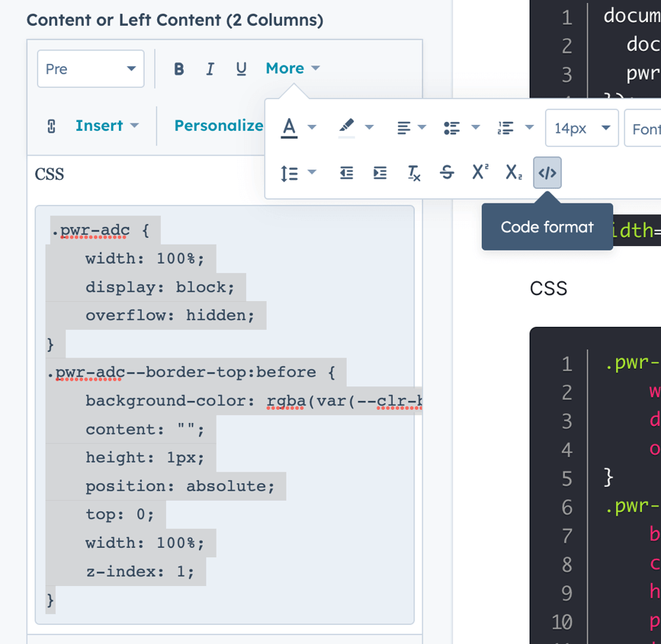Toggle Code format in the toolbar
The image size is (661, 644).
(x=547, y=173)
